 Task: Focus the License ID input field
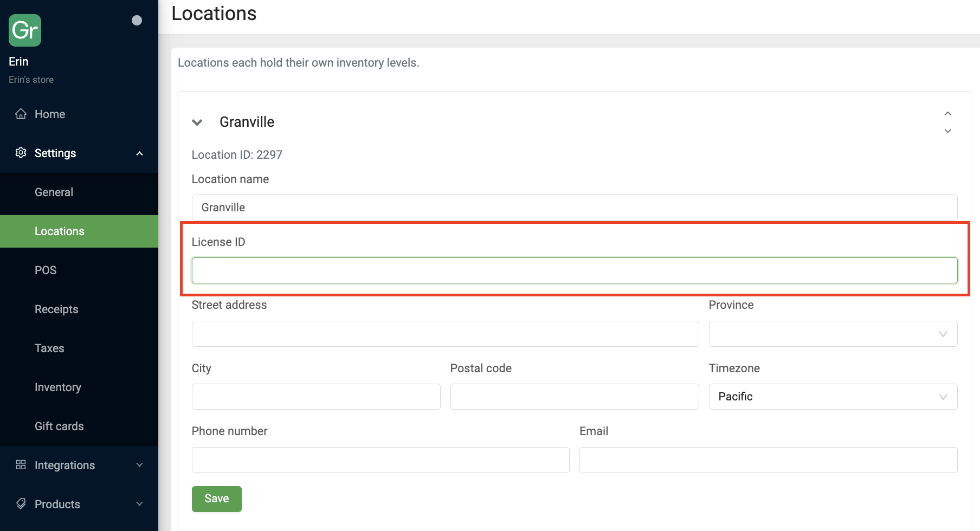(574, 270)
